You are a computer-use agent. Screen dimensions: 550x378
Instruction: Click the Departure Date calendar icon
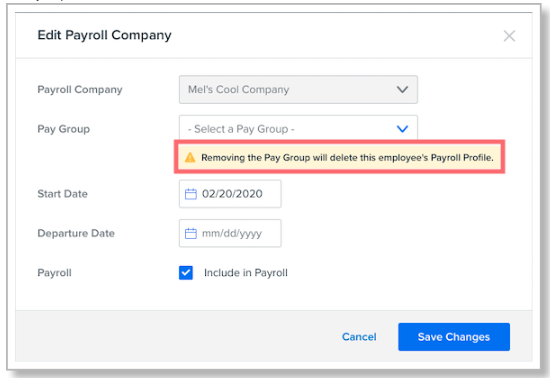pyautogui.click(x=191, y=234)
